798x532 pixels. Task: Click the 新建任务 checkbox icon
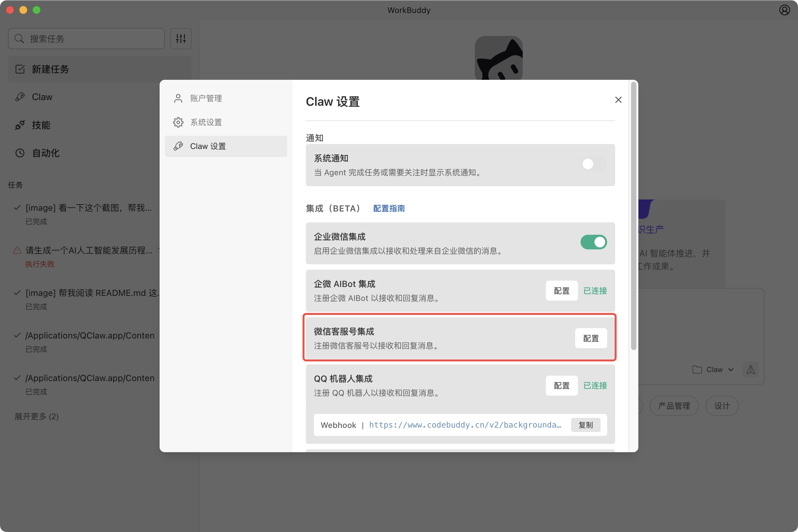click(20, 69)
